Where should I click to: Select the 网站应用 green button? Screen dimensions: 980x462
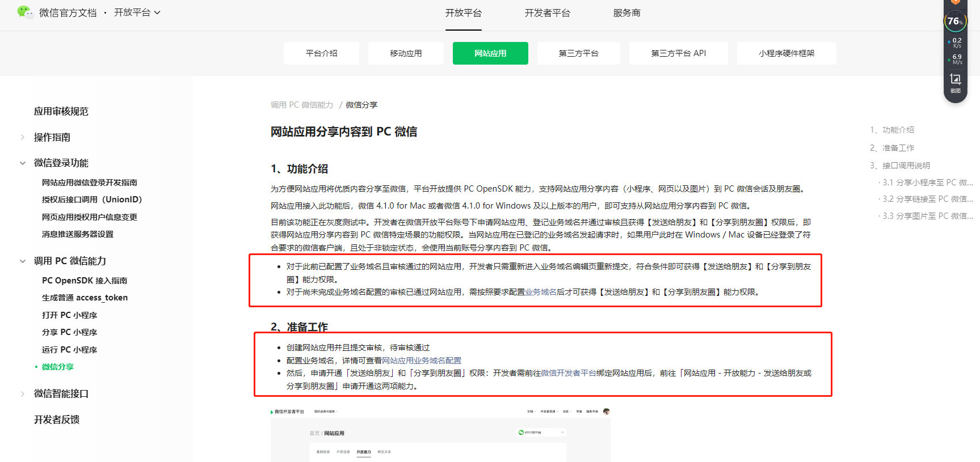click(490, 53)
